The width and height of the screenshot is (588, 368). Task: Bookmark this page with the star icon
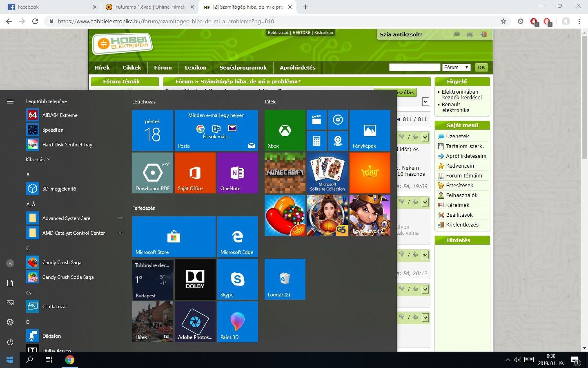point(503,21)
